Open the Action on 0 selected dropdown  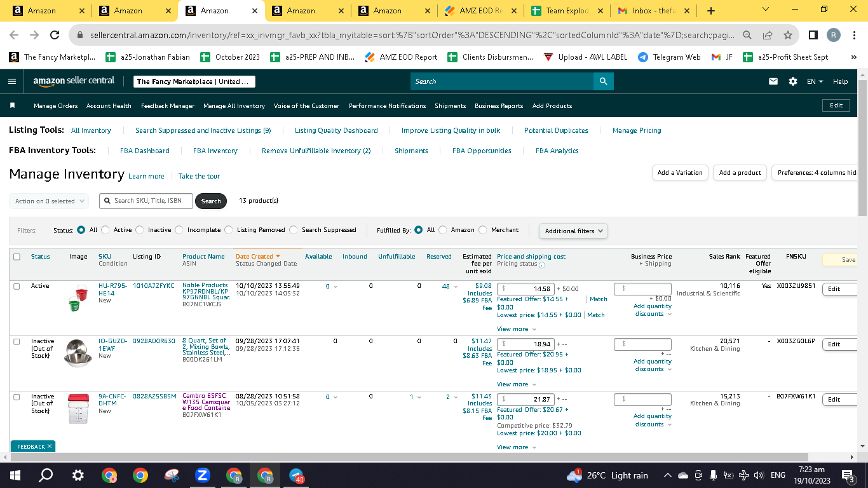coord(49,201)
